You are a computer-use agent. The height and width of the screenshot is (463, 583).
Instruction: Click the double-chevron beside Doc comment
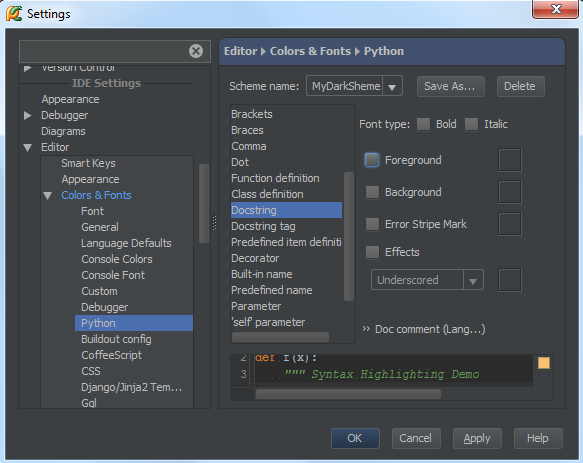366,329
